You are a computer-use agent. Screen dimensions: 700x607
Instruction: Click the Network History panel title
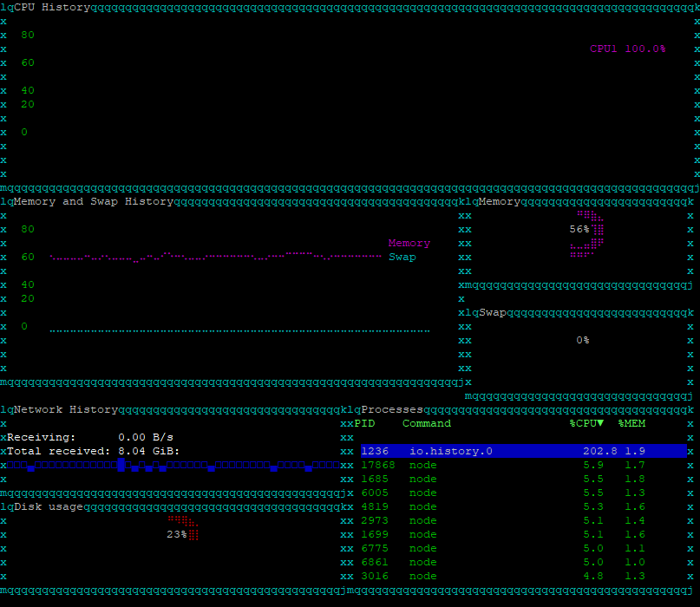click(66, 409)
